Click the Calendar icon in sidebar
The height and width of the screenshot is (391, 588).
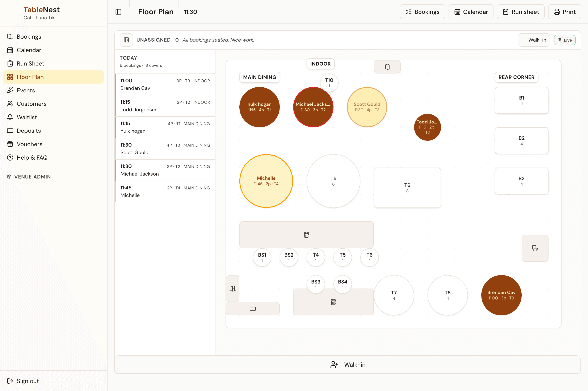[10, 50]
